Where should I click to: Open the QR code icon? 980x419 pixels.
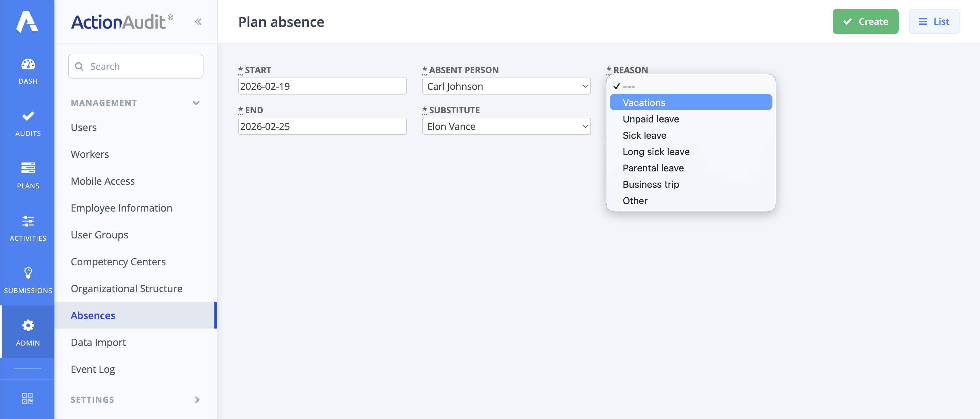click(27, 398)
